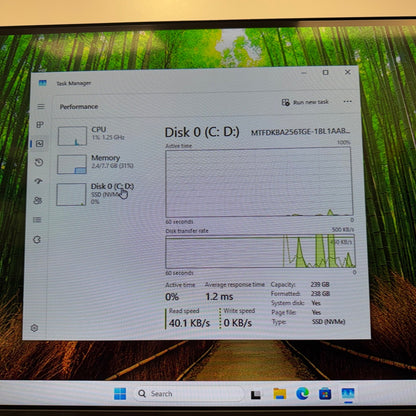Open the Users sidebar icon
Image resolution: width=416 pixels, height=416 pixels.
pos(38,200)
